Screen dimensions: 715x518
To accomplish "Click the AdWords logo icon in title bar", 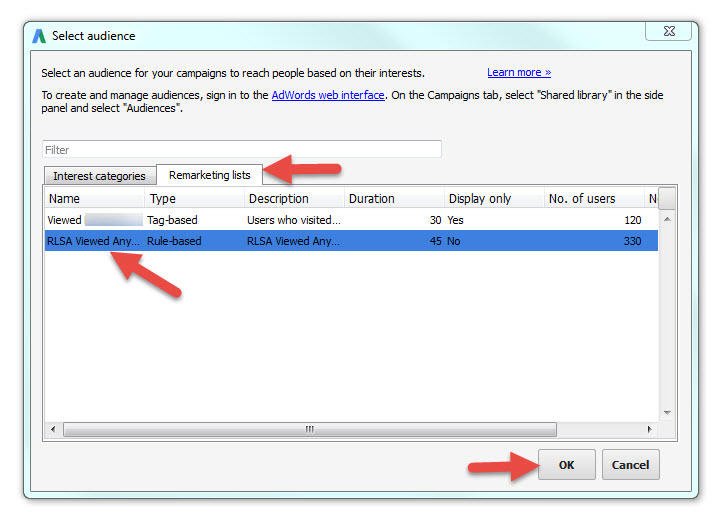I will [x=39, y=36].
